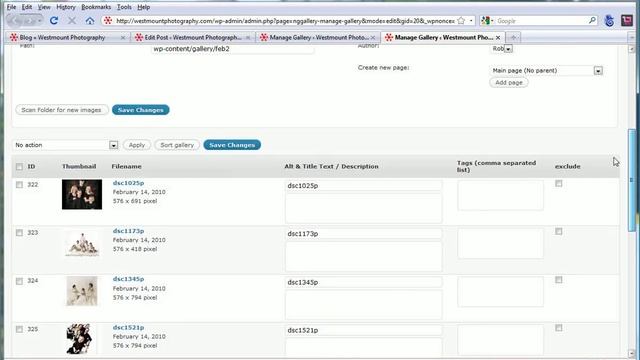Click the browser Reload button

pyautogui.click(x=54, y=20)
